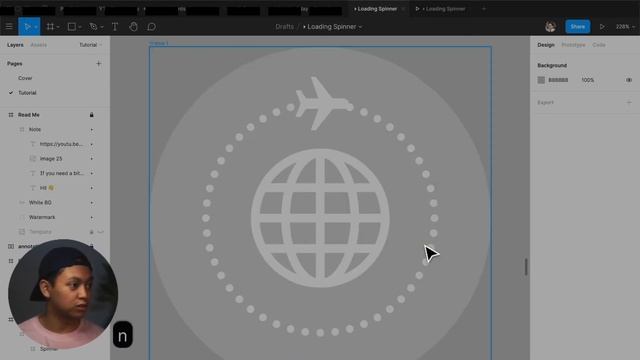This screenshot has height=360, width=640.
Task: Open the Tutorial page selector dropdown
Action: point(91,45)
